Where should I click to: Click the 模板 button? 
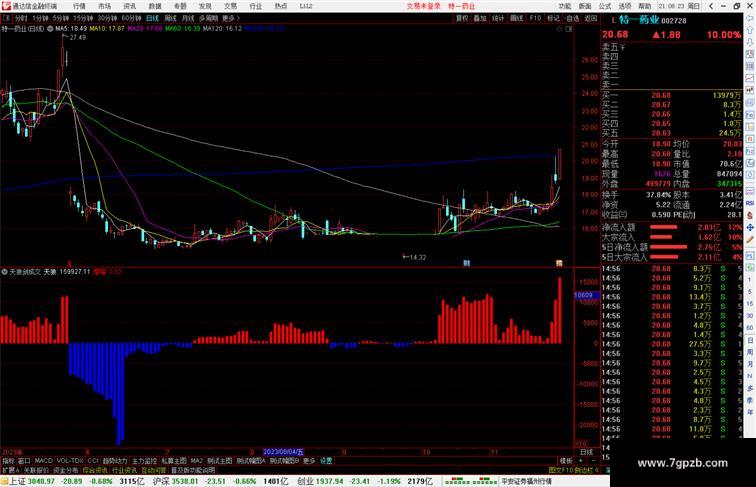(566, 461)
